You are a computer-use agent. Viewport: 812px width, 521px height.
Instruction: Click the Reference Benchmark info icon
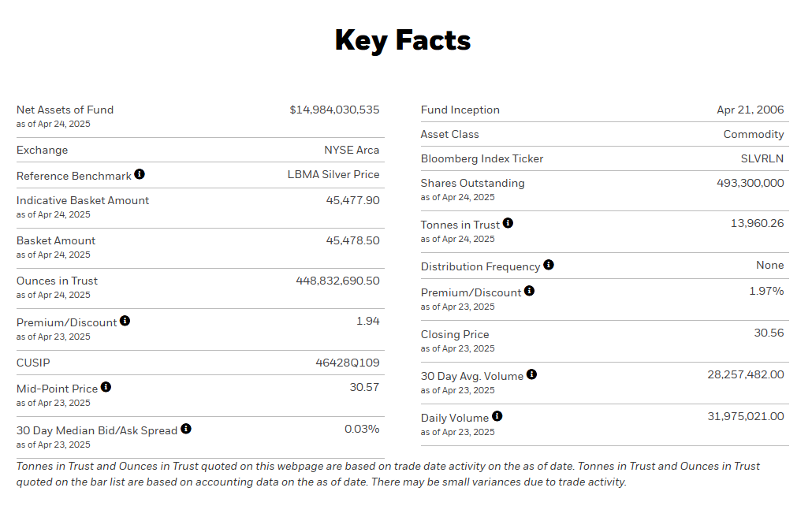[140, 174]
